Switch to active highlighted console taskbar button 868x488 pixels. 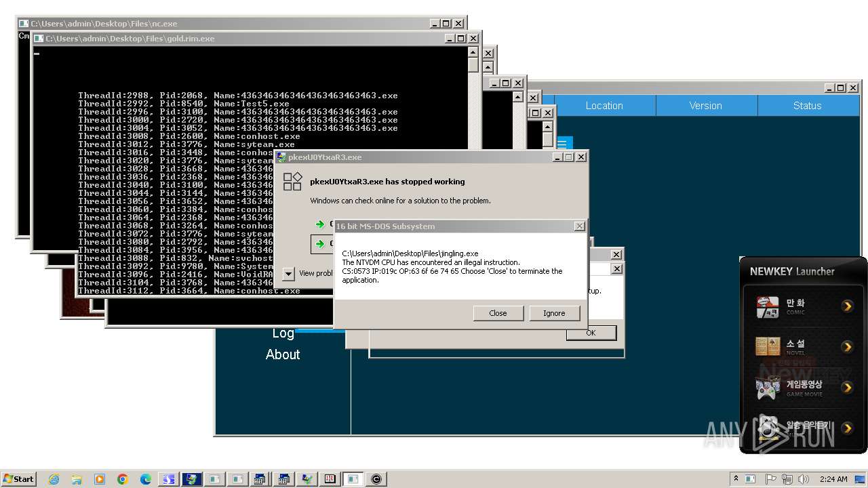tap(353, 479)
